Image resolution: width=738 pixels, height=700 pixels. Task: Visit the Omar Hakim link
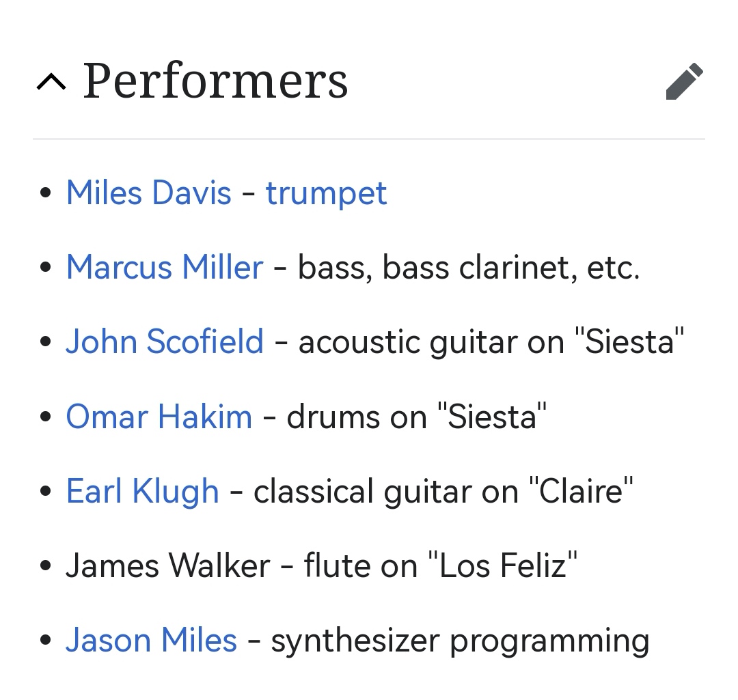159,416
